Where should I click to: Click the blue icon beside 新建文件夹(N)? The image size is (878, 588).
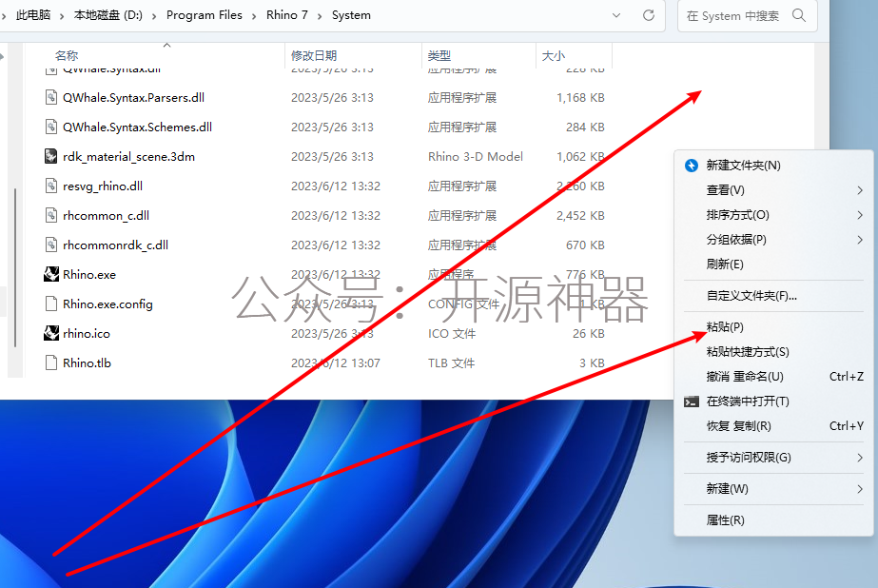click(692, 166)
